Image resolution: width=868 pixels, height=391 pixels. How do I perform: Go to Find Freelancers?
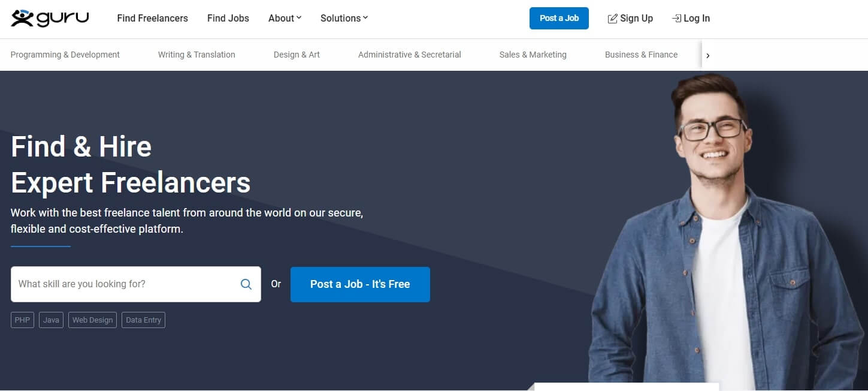(x=152, y=18)
